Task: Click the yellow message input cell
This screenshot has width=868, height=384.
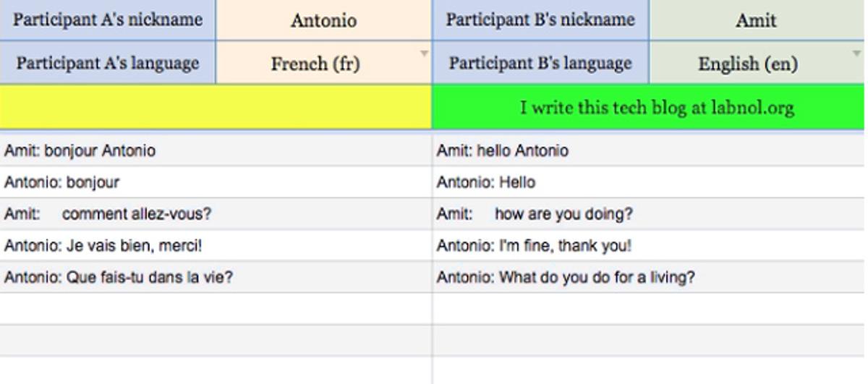Action: [216, 108]
